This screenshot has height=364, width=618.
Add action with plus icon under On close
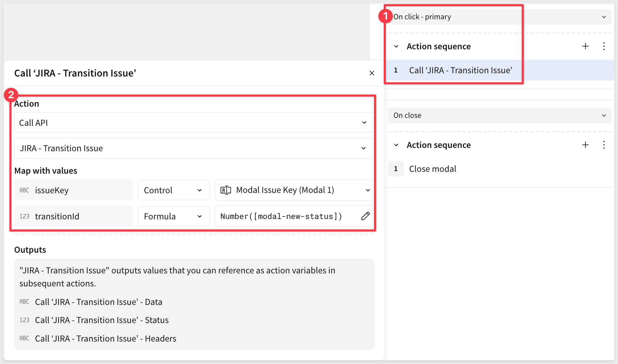click(x=585, y=145)
